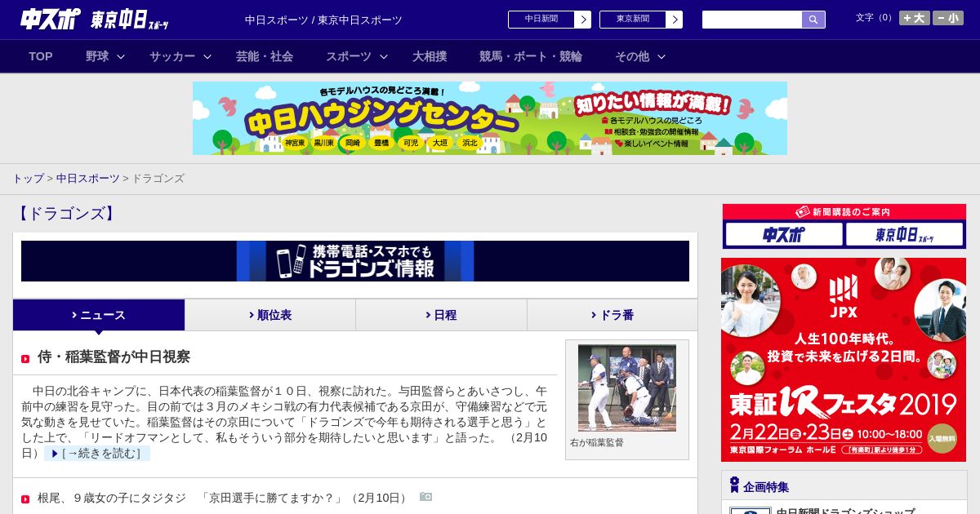Expand the スポーツ navigation menu
The height and width of the screenshot is (514, 980).
pyautogui.click(x=357, y=56)
